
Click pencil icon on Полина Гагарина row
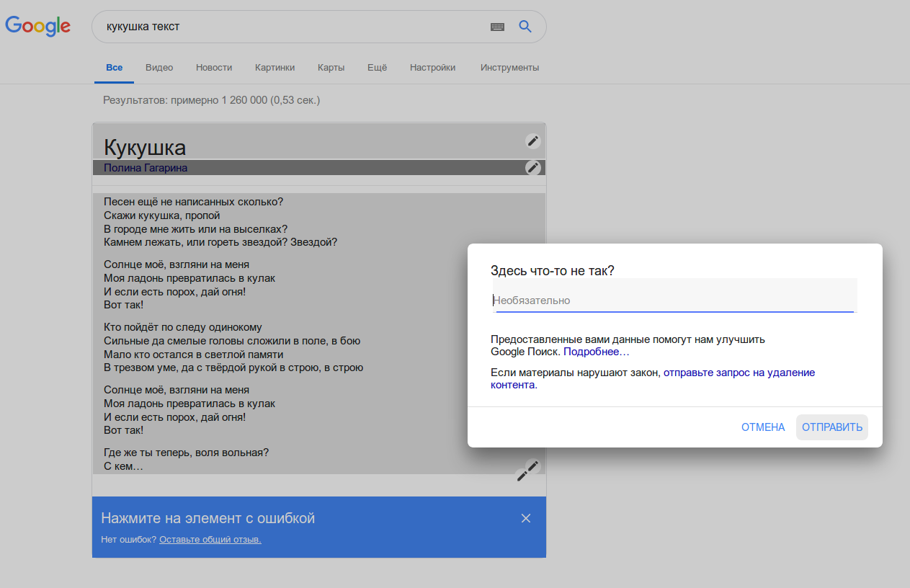pos(532,168)
